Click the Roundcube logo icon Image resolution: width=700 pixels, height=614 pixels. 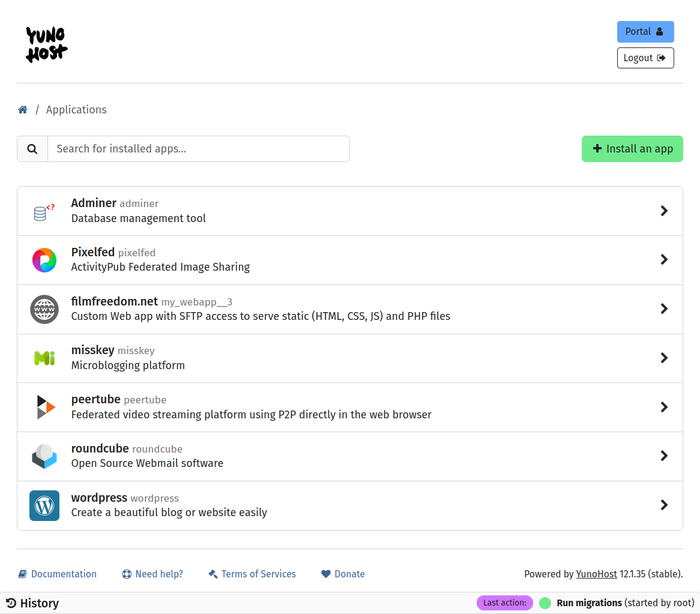44,457
